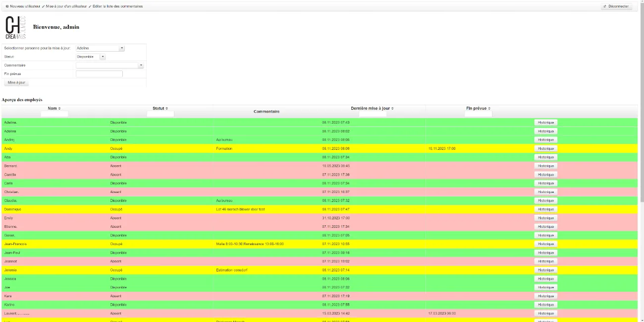Open the Statut dropdown showing Disponible
Image resolution: width=644 pixels, height=322 pixels.
click(103, 57)
